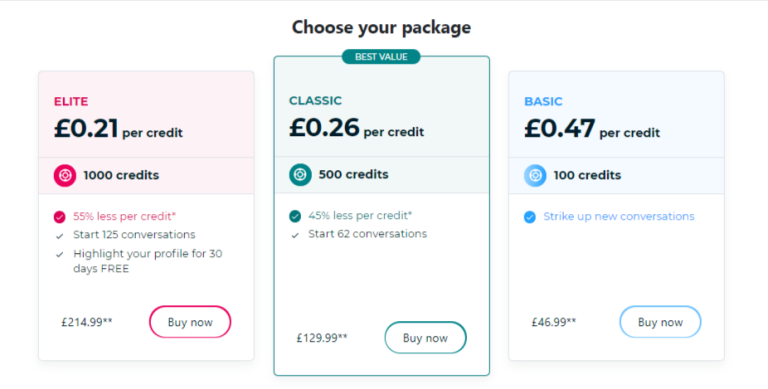The width and height of the screenshot is (768, 389).
Task: Click the £129.99 Classic total price
Action: (x=322, y=338)
